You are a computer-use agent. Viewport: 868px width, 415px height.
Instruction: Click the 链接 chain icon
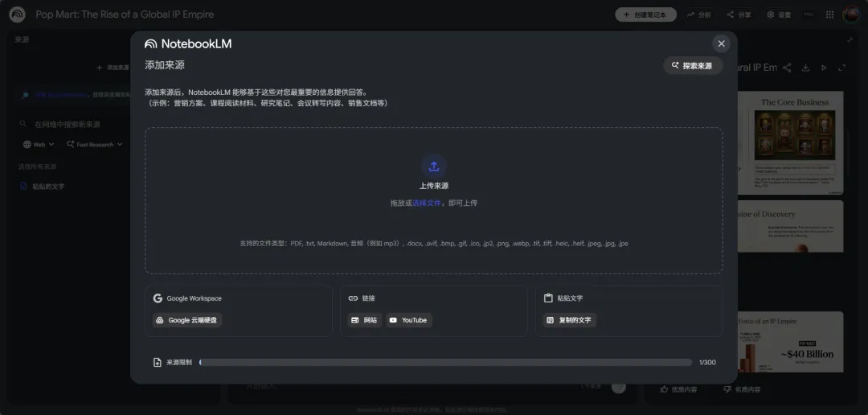(x=353, y=298)
